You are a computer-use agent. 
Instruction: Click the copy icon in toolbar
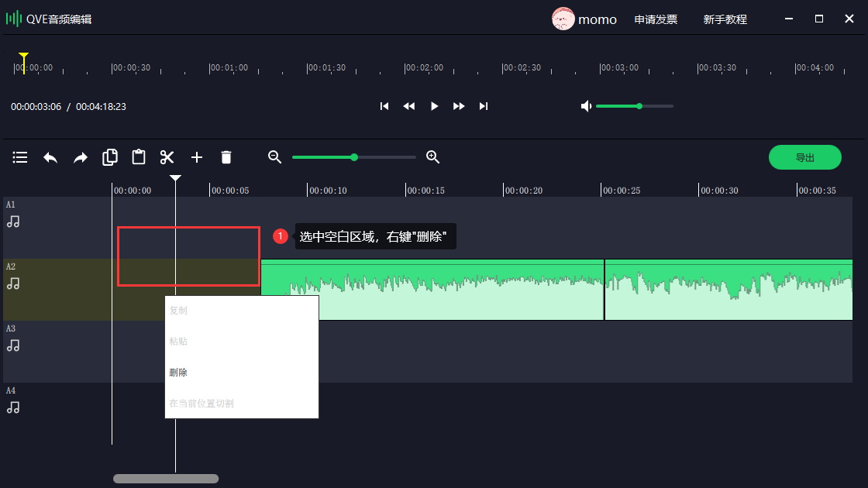110,157
